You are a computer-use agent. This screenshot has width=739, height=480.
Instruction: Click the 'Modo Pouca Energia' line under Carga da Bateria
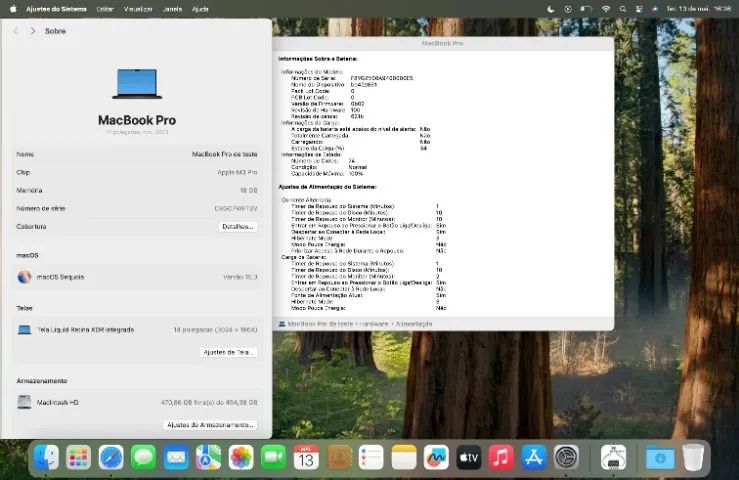click(x=369, y=308)
